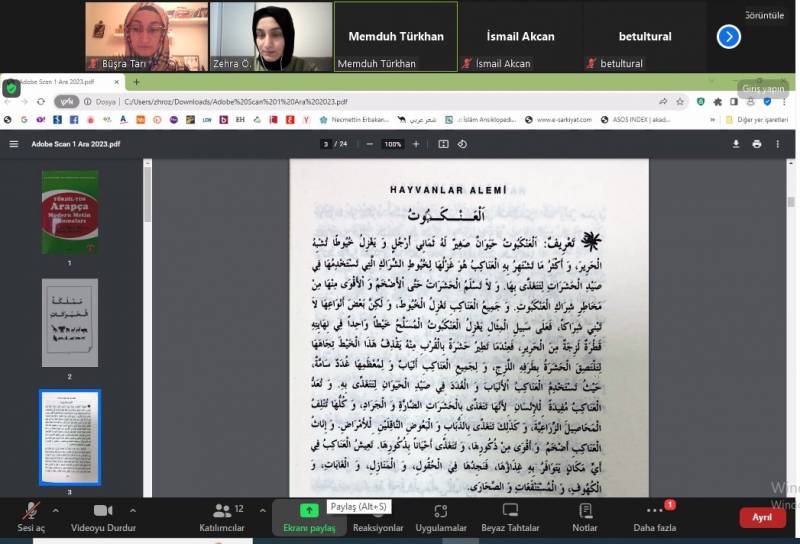Viewport: 800px width, 544px height.
Task: Open Daha fazla options menu
Action: pos(655,516)
